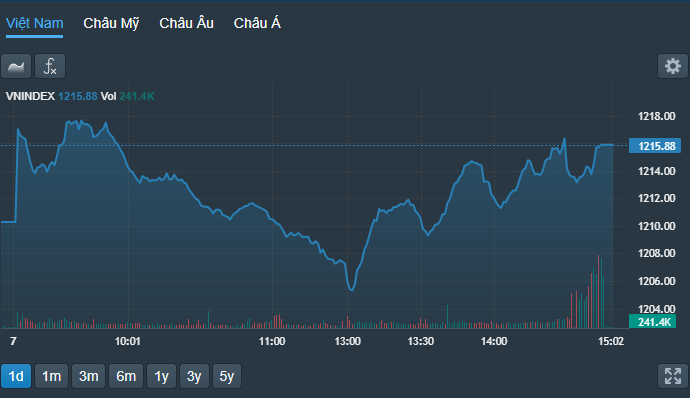This screenshot has height=398, width=690.
Task: Click the Vol 241.4K legend label
Action: (127, 96)
